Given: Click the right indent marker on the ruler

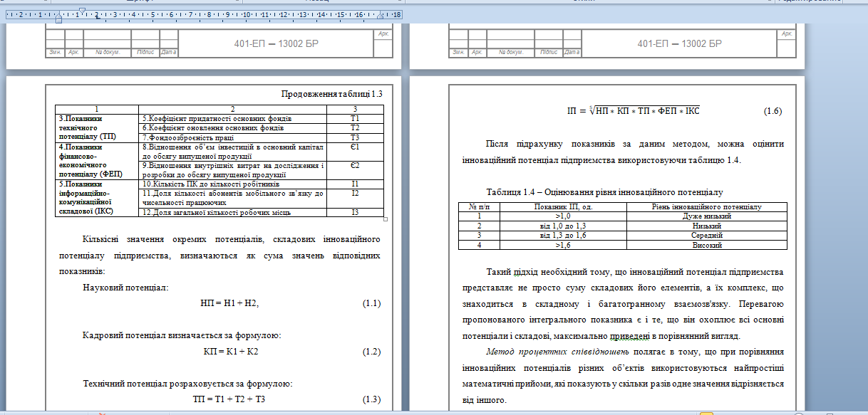Looking at the screenshot, I should pos(379,16).
